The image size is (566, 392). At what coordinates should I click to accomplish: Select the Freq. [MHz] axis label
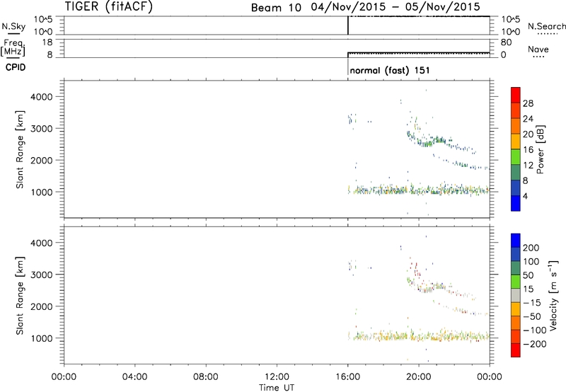click(x=13, y=47)
